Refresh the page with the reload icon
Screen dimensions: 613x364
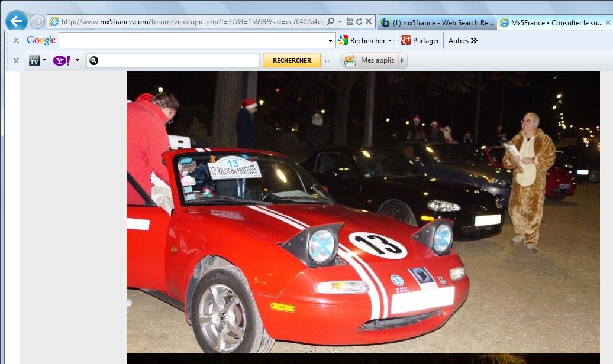[359, 22]
